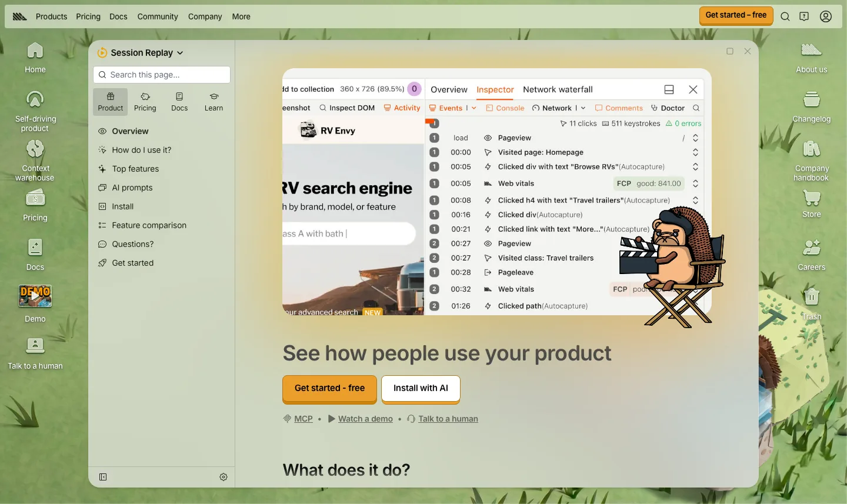This screenshot has height=504, width=847.
Task: Open the More menu
Action: point(241,16)
